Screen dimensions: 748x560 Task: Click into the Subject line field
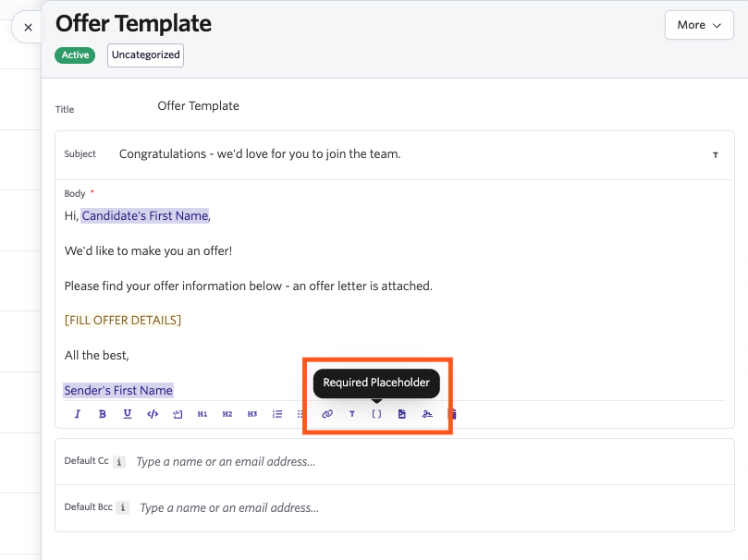tap(260, 154)
